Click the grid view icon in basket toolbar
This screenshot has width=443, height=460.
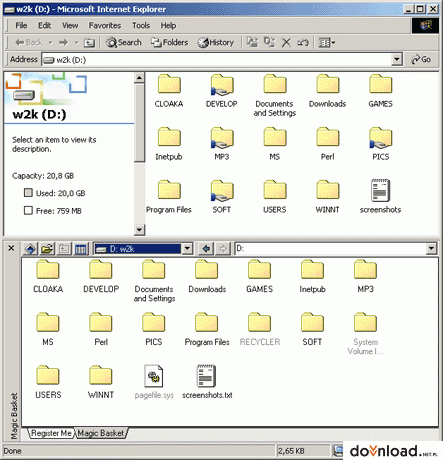(x=80, y=249)
